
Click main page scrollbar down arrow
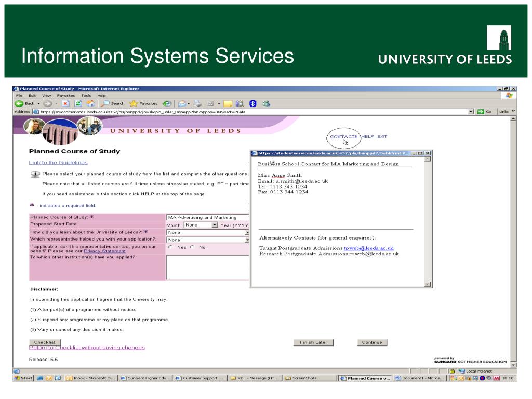[x=513, y=365]
